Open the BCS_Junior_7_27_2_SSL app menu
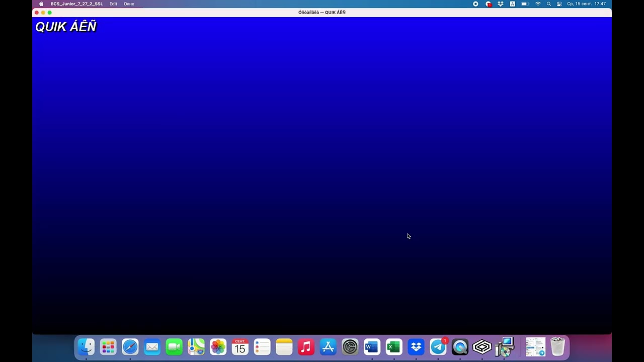Image resolution: width=644 pixels, height=362 pixels. click(x=76, y=4)
